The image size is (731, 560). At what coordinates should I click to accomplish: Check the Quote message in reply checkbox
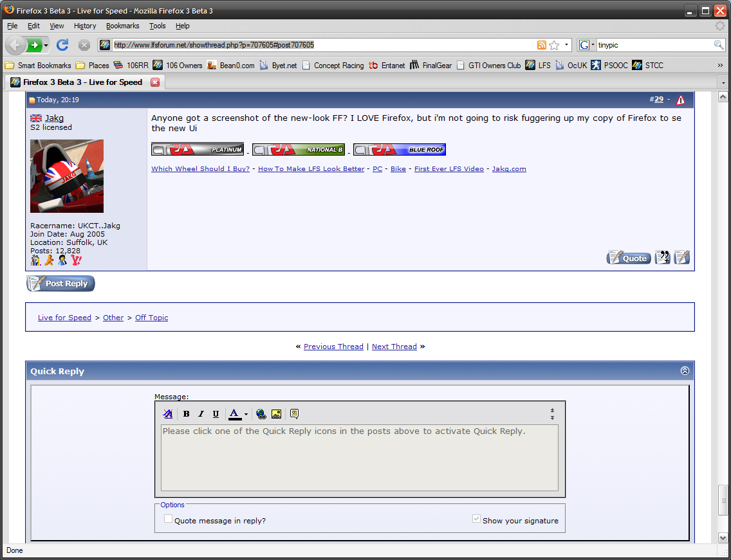point(169,519)
